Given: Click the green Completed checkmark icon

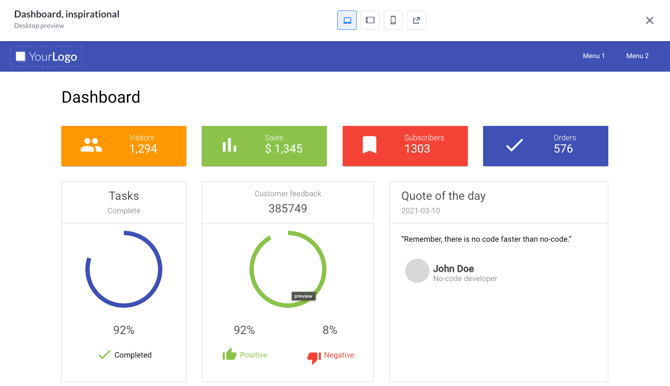Looking at the screenshot, I should click(x=104, y=355).
